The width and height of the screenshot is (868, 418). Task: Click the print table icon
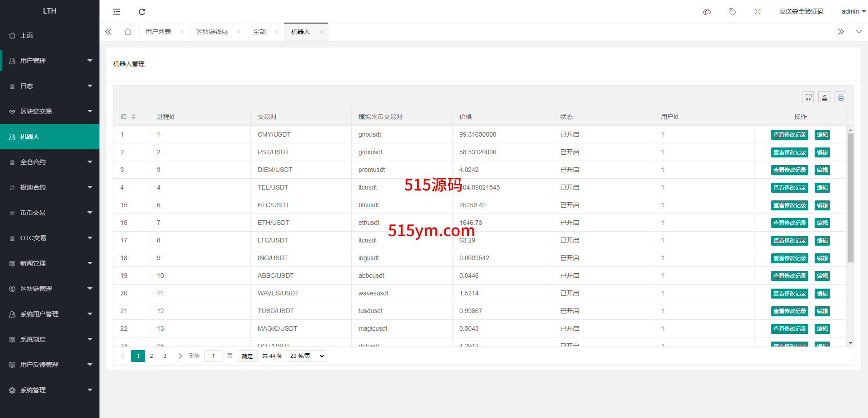[840, 98]
